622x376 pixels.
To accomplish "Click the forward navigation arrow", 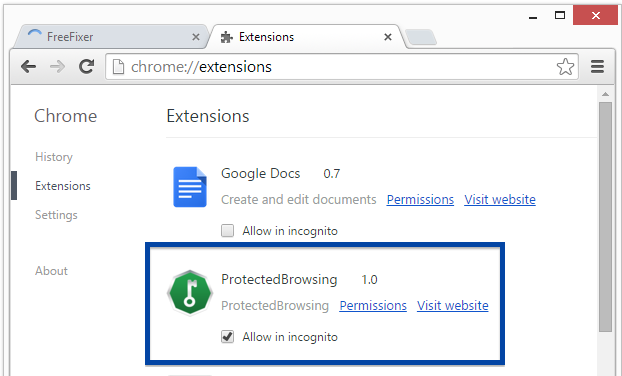I will [x=58, y=67].
